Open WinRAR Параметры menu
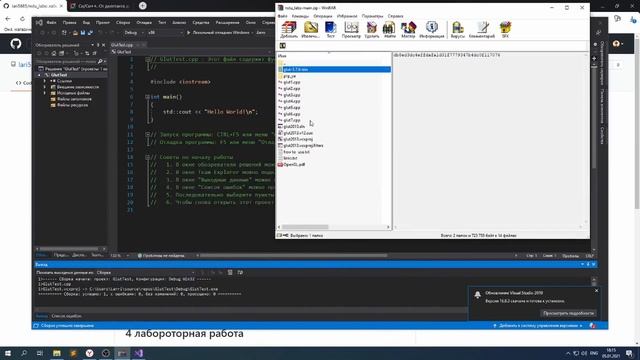 (x=372, y=16)
